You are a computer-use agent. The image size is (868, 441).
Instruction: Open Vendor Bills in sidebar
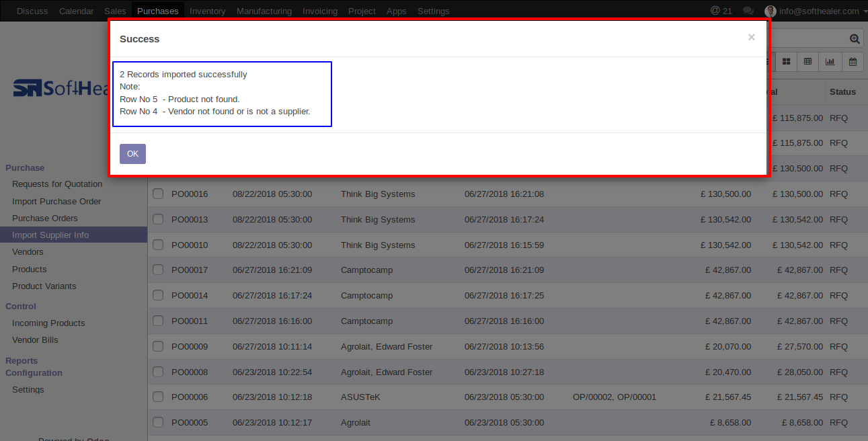click(35, 340)
